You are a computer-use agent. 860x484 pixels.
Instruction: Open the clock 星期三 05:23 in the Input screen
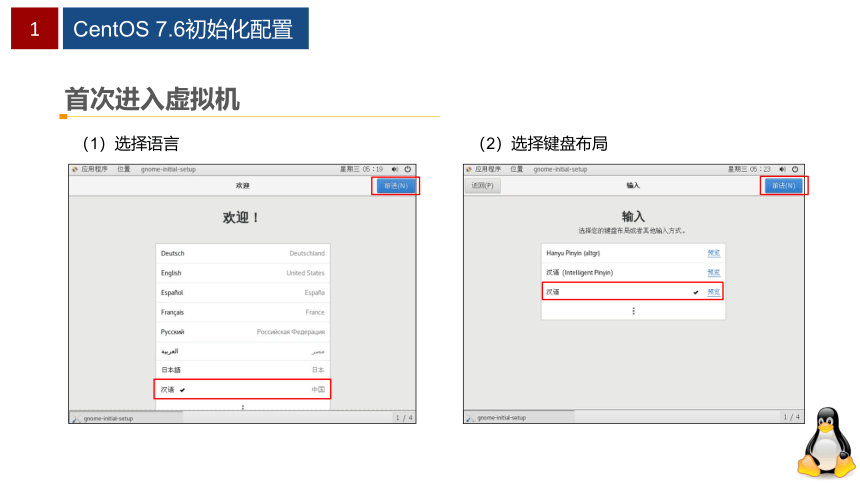749,169
